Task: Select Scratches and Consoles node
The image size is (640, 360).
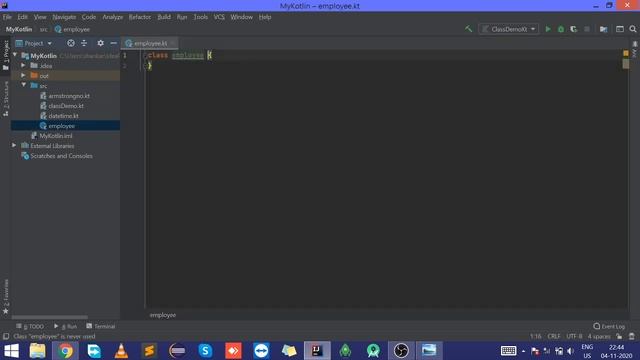Action: coord(61,156)
